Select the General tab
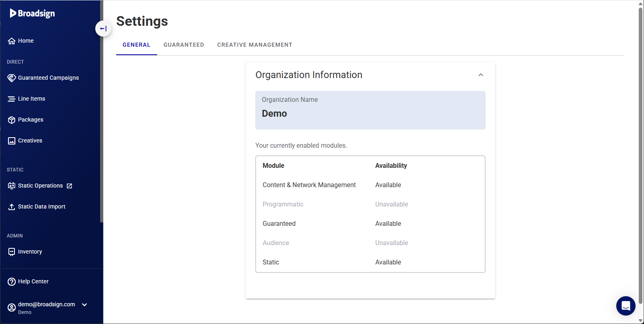 point(137,45)
